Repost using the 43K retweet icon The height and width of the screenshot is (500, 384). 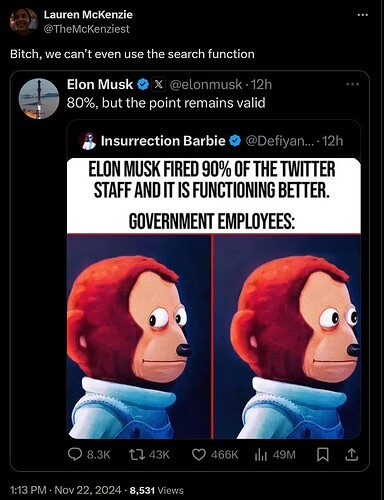point(136,455)
